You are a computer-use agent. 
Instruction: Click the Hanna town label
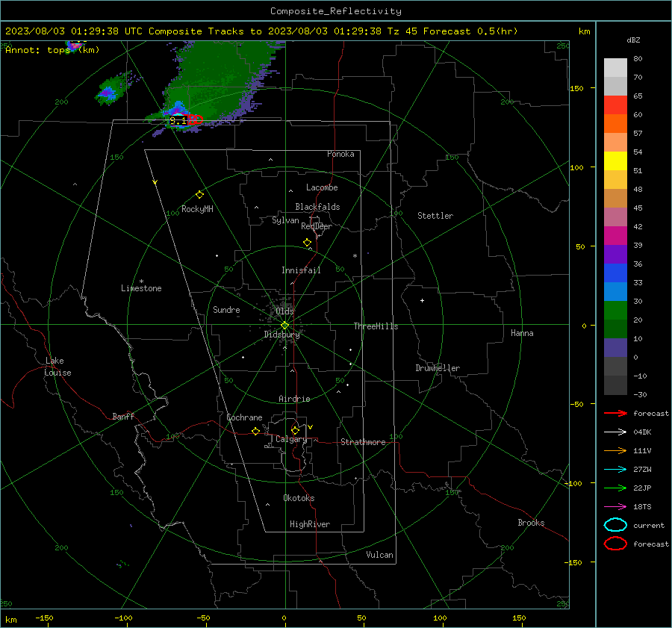522,333
